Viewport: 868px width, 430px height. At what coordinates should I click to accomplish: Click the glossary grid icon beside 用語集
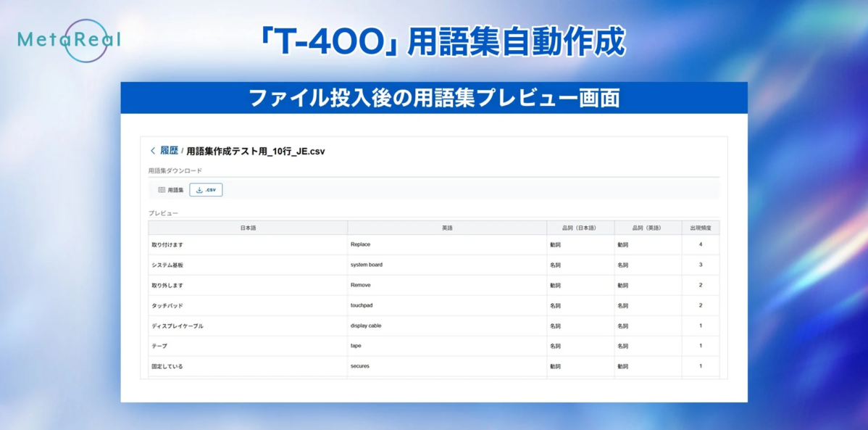[x=163, y=189]
